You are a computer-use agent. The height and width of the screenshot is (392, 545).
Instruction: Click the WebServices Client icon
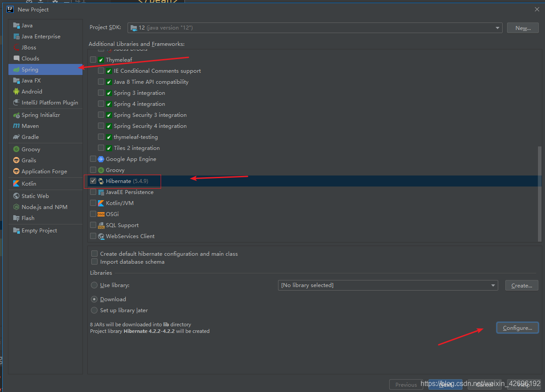[101, 236]
